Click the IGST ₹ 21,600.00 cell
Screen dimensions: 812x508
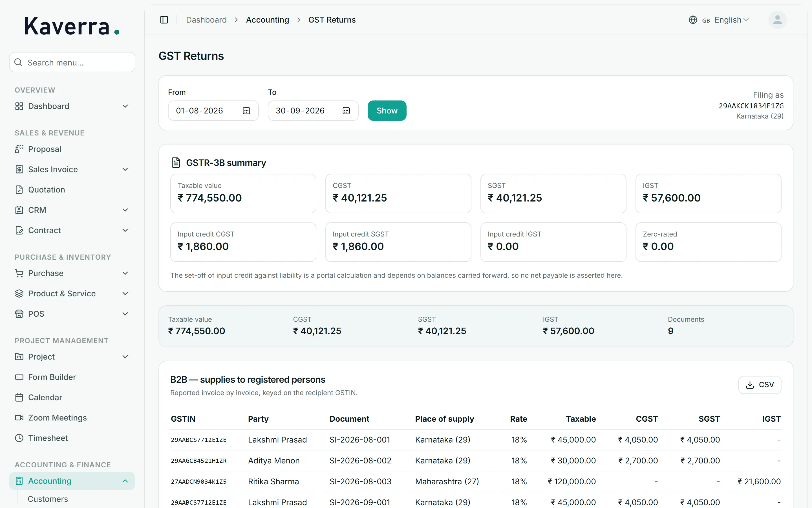point(759,481)
